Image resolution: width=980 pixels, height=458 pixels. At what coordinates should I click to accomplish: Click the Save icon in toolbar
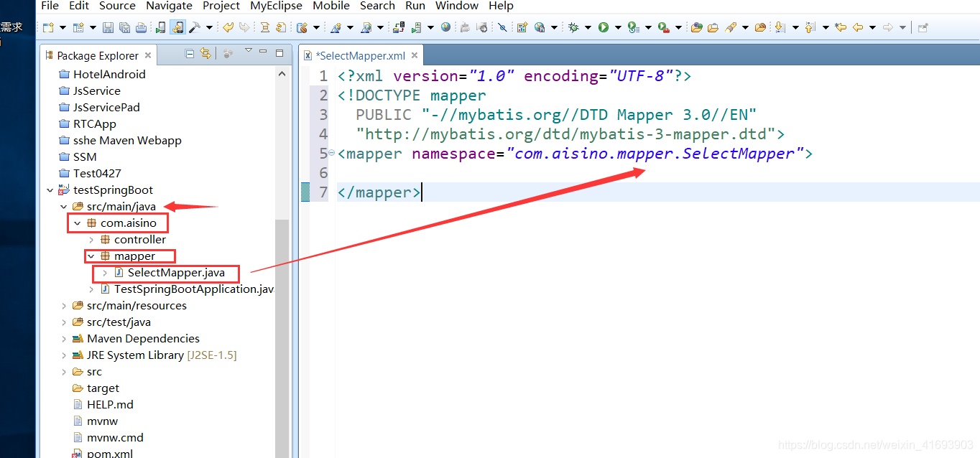coord(108,27)
